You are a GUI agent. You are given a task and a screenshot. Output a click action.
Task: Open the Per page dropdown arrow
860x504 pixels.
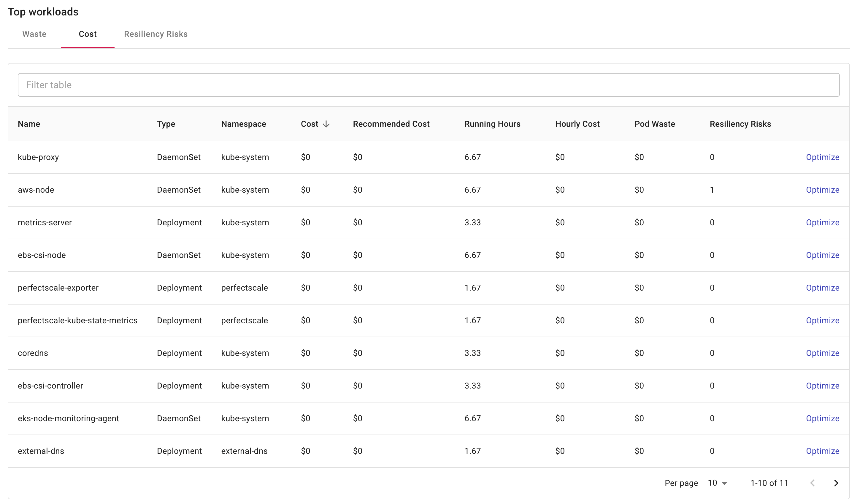pos(724,483)
